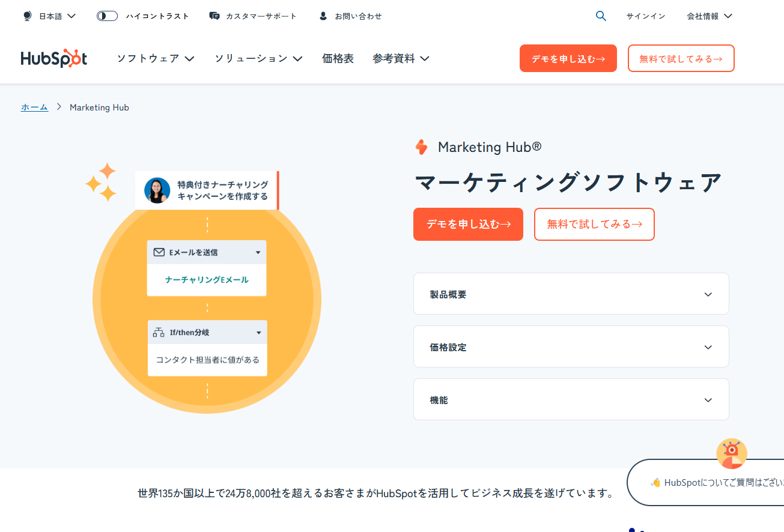Click the マーケティングソフトウェア heading

(568, 183)
